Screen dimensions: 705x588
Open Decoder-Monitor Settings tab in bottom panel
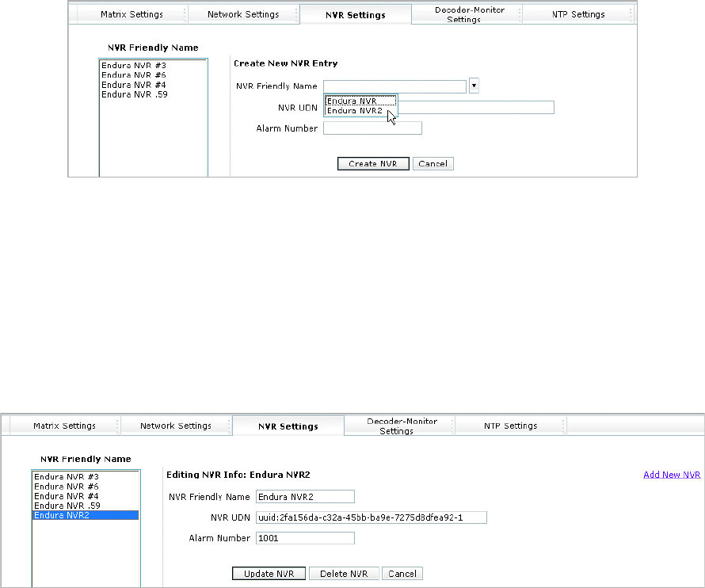click(400, 426)
